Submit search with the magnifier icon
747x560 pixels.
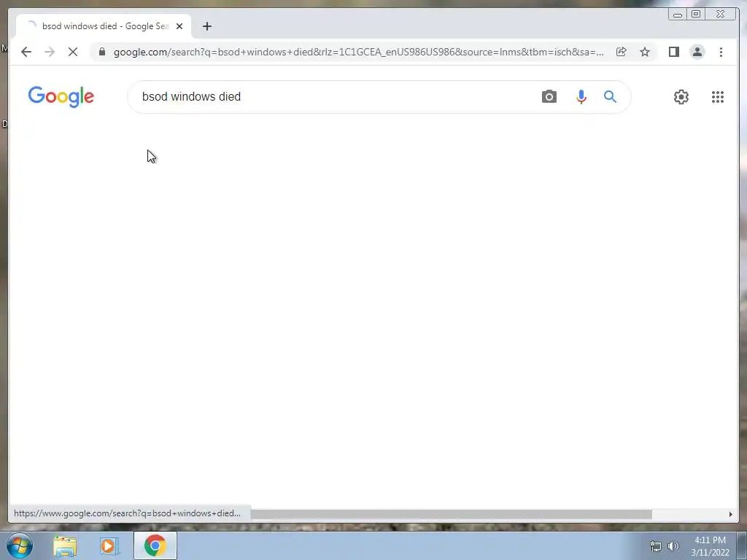click(x=610, y=97)
